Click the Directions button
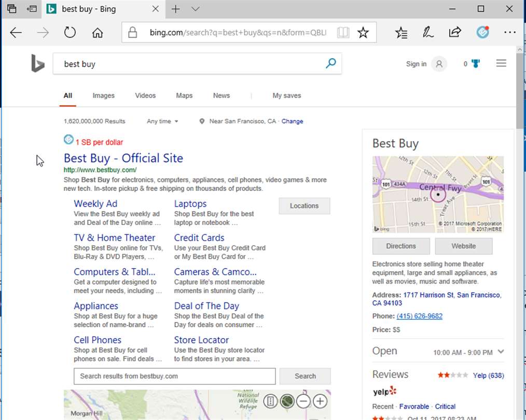Viewport: 526px width, 420px height. [x=401, y=246]
